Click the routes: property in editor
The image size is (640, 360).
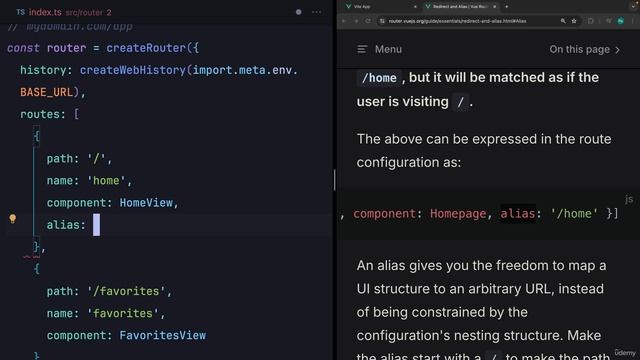coord(42,114)
